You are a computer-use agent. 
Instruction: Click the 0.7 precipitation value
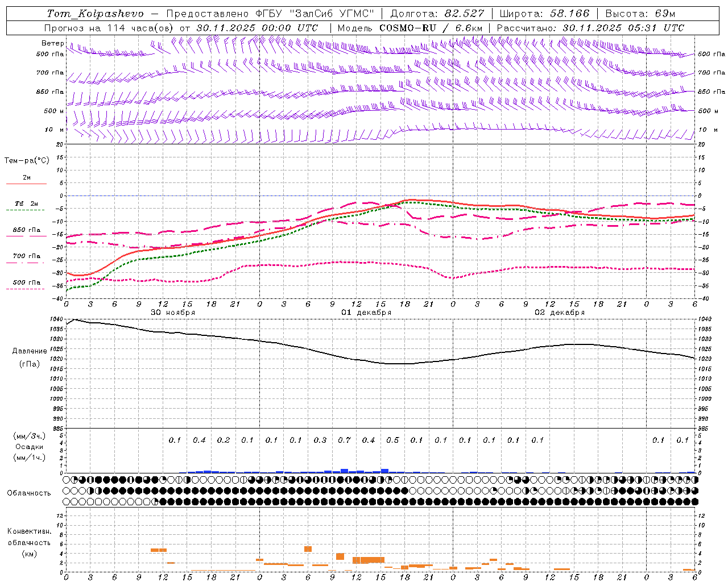(344, 440)
